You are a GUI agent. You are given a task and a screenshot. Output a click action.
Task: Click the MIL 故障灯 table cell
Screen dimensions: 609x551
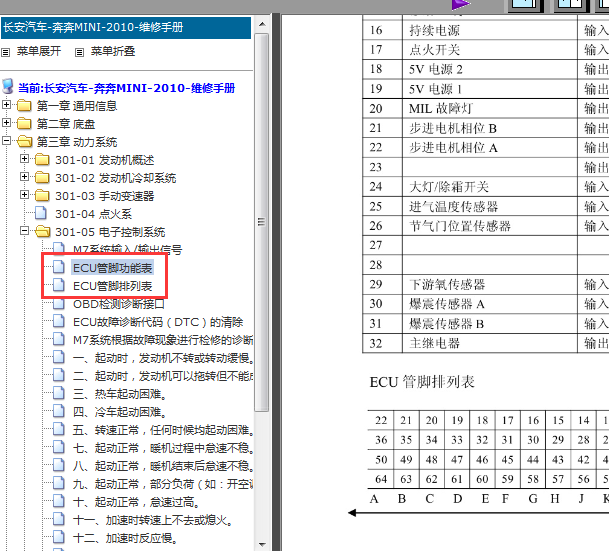(x=489, y=108)
